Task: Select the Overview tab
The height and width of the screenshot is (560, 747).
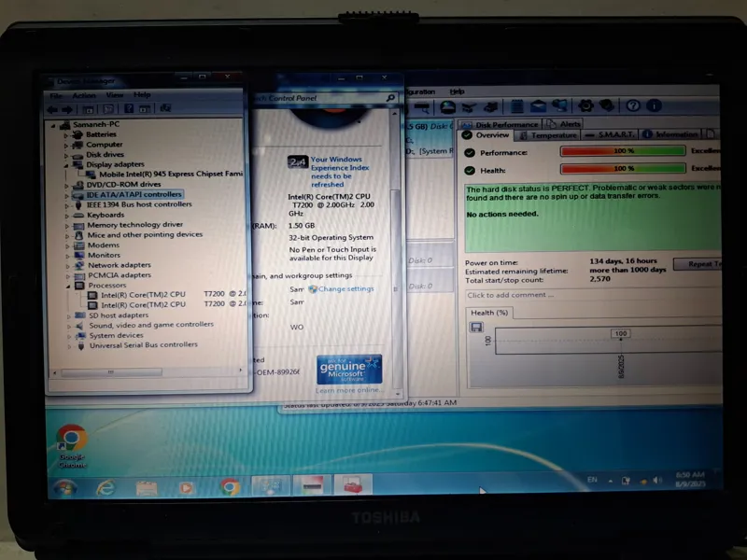Action: [486, 135]
